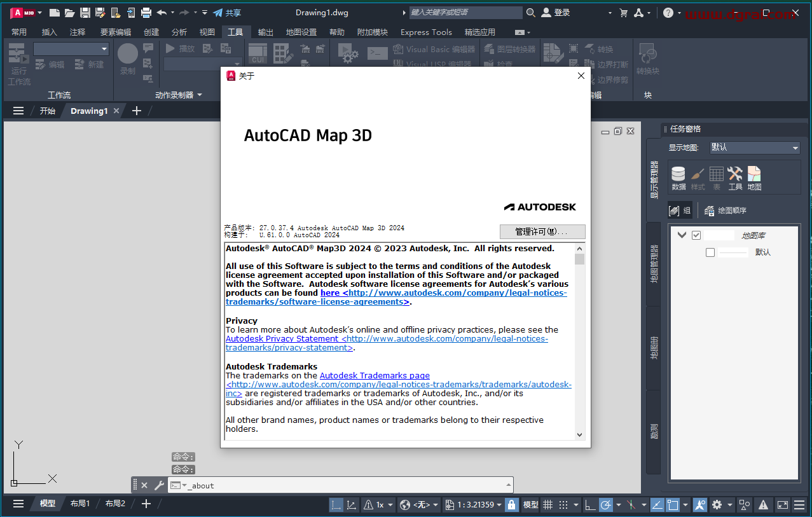Toggle the Map Library checkbox
This screenshot has height=517, width=812.
pyautogui.click(x=696, y=235)
